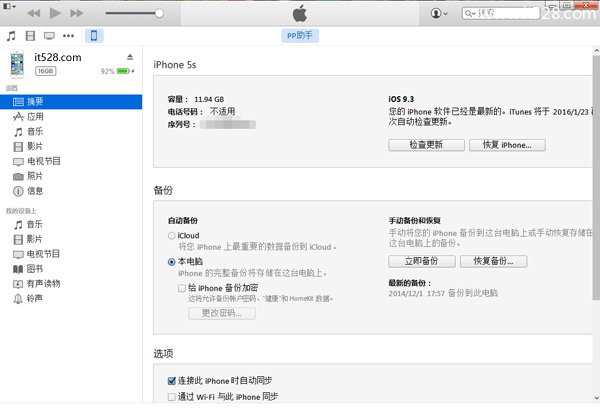
Task: Select the iPhone device button in toolbar
Action: click(x=94, y=36)
